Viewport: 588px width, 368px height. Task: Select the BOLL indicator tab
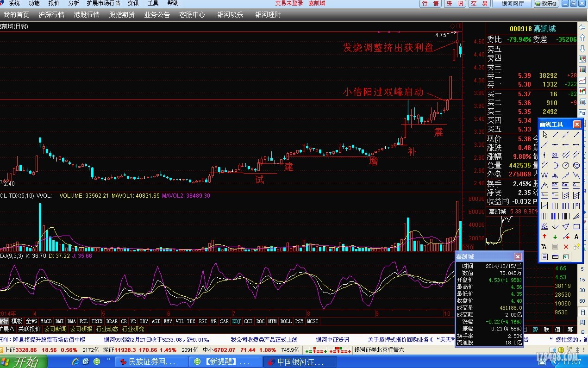coord(286,321)
